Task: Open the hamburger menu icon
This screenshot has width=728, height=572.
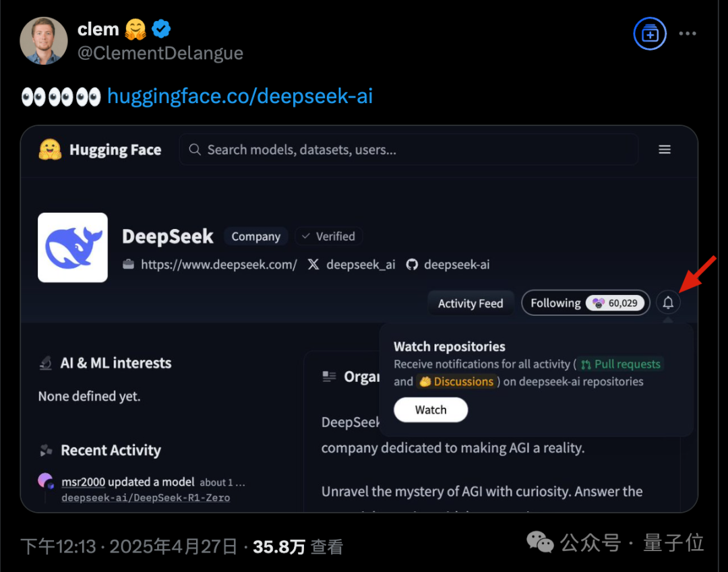Action: [665, 150]
